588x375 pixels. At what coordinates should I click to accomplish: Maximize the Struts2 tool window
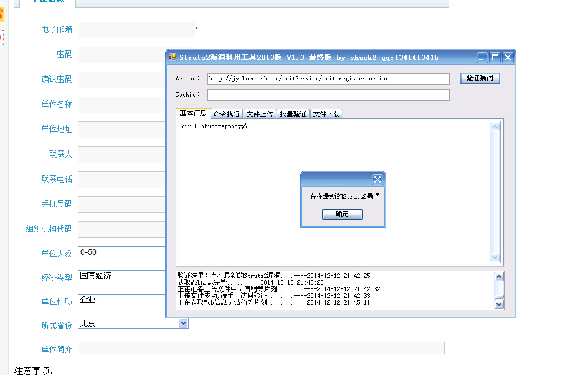pos(495,57)
